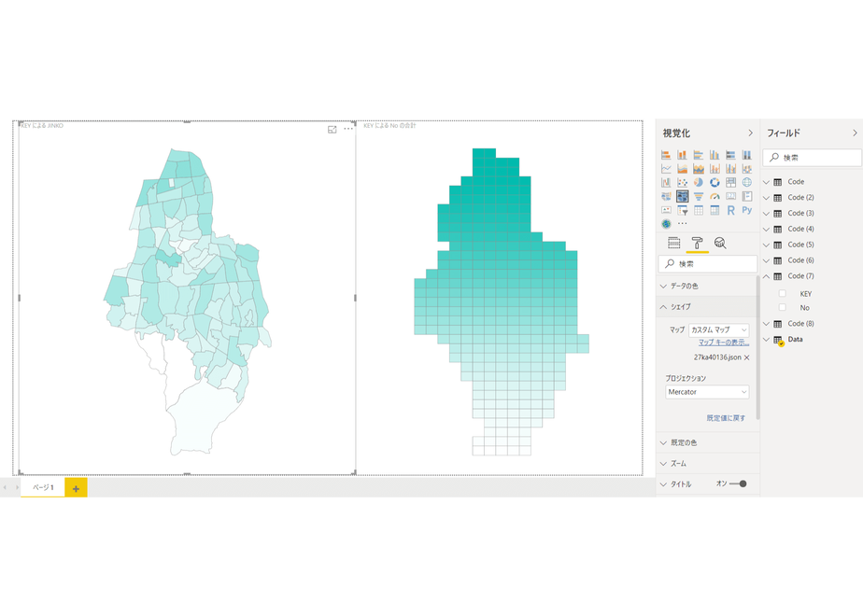Select the highlighted shape map visual
863x616 pixels.
682,196
